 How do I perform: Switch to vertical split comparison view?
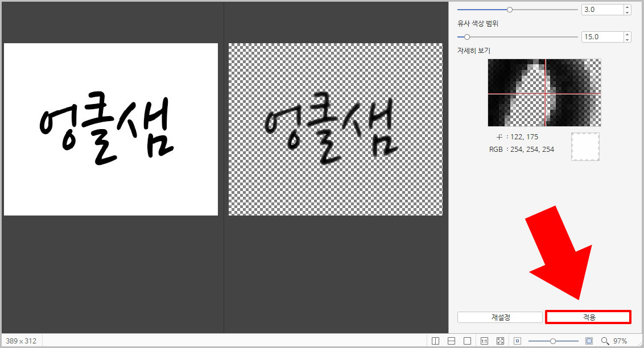(x=434, y=341)
